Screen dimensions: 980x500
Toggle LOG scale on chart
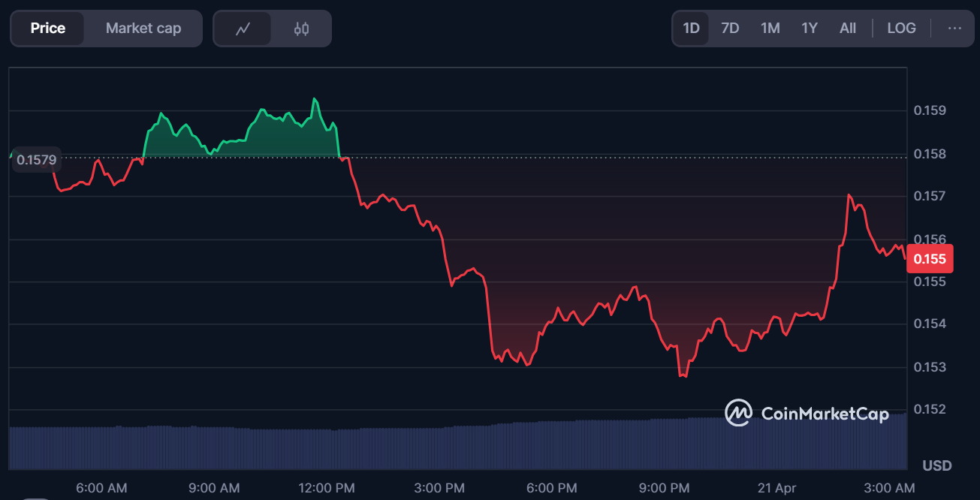tap(901, 29)
